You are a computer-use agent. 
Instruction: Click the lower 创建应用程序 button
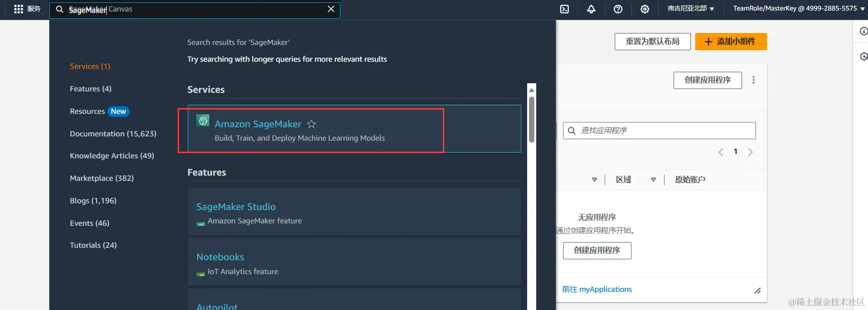point(597,250)
